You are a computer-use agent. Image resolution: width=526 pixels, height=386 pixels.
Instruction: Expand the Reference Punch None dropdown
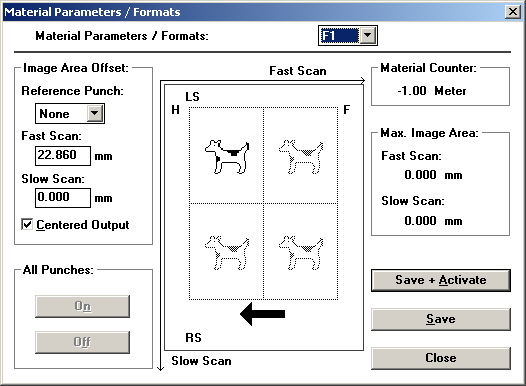click(x=95, y=113)
